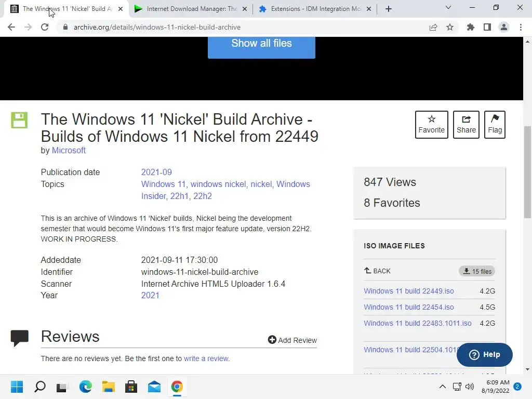Expand the tab search chevron
The width and height of the screenshot is (532, 399).
448,7
